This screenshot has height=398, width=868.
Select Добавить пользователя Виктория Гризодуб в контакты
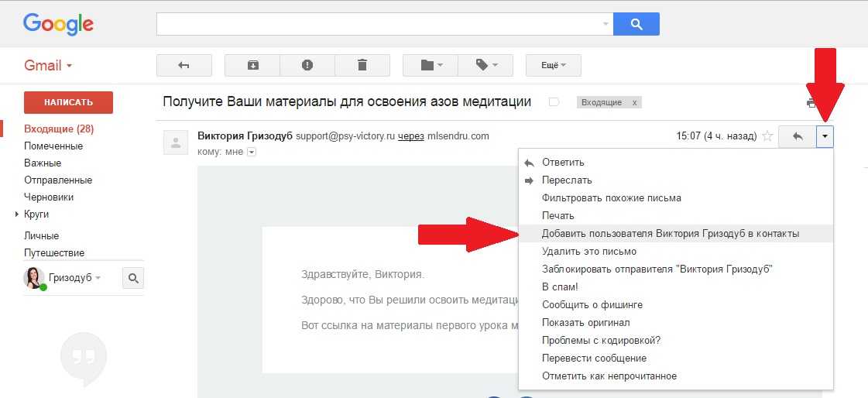675,234
